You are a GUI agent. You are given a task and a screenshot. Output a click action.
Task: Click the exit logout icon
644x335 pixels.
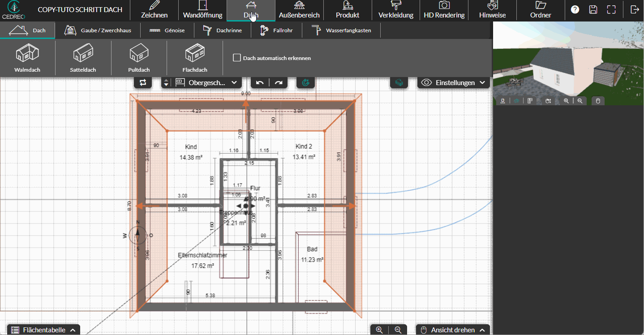click(x=635, y=10)
